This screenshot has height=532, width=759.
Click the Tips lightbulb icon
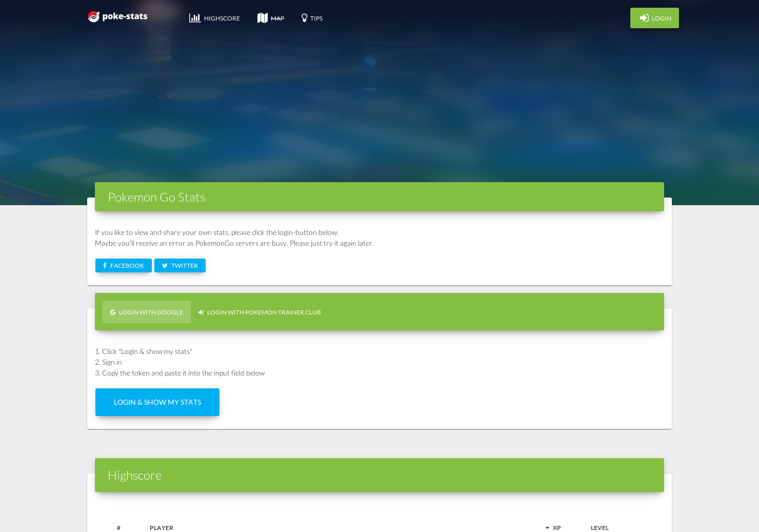click(304, 18)
